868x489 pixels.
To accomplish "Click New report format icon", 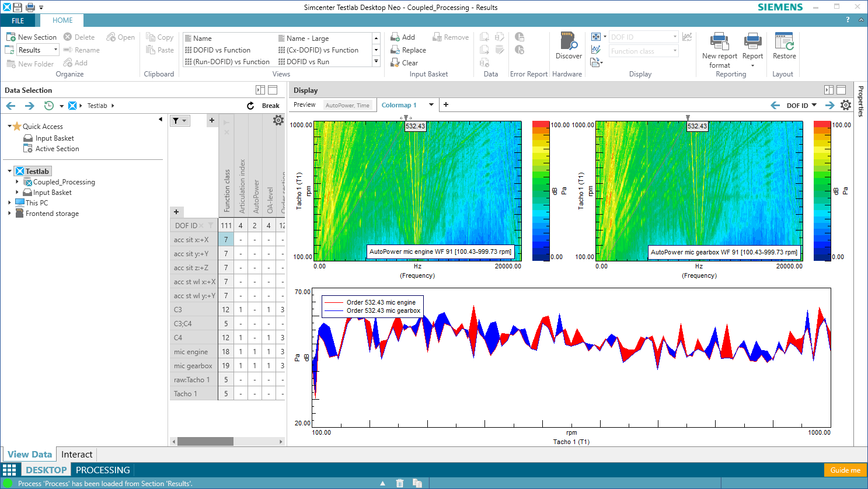I will [x=719, y=41].
